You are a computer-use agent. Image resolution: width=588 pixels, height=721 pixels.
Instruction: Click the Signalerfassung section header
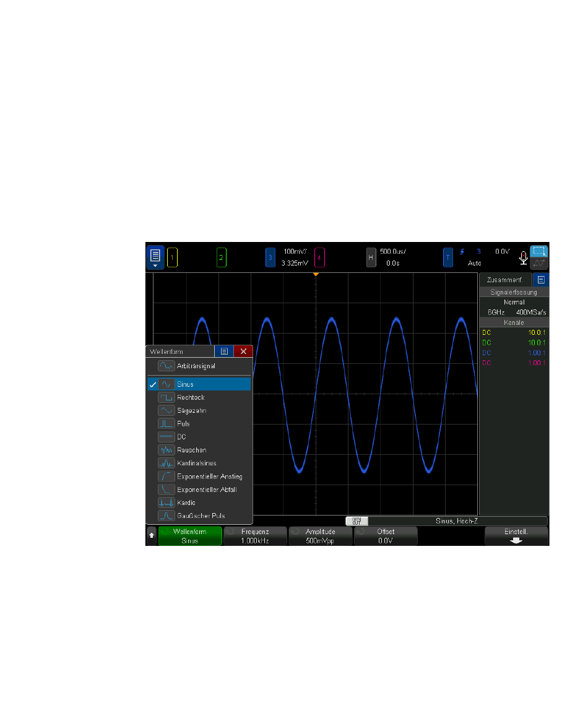[514, 292]
